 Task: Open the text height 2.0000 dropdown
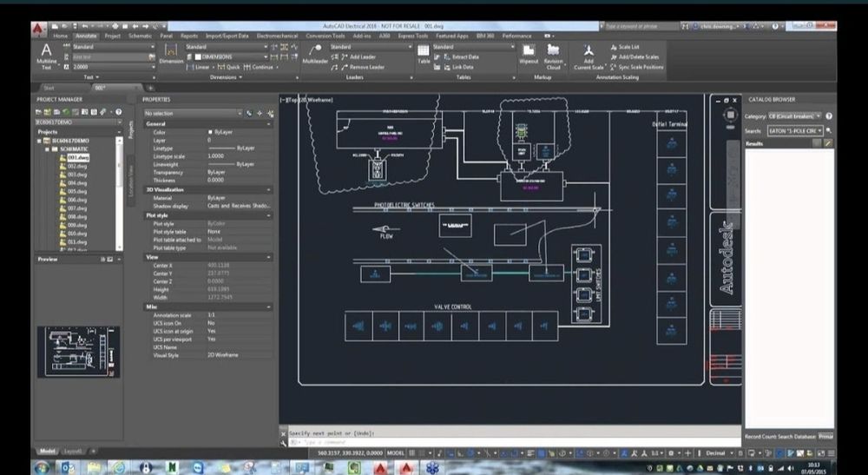(114, 67)
